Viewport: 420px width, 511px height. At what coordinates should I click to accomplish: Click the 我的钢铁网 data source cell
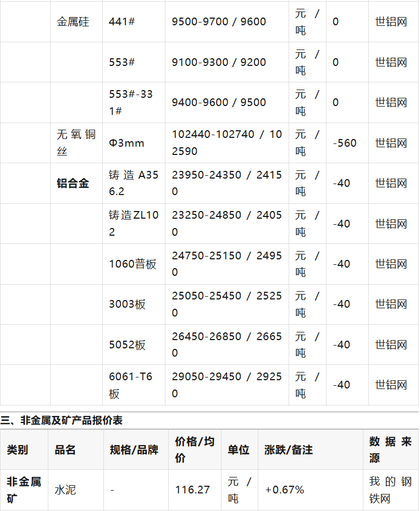tap(390, 490)
